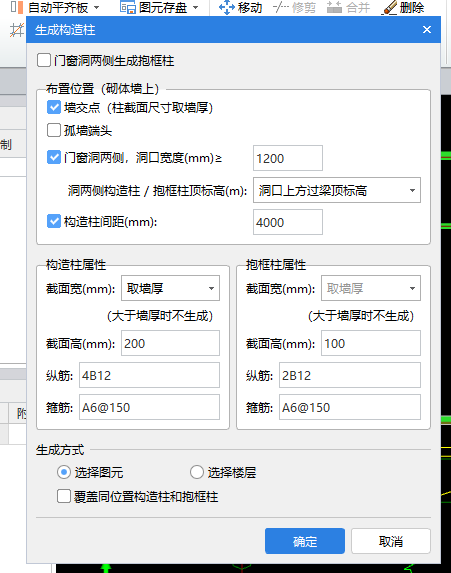Enable 门窗洞两侧生成抱框柱 checkbox
Screen dimensions: 451x573
point(44,60)
